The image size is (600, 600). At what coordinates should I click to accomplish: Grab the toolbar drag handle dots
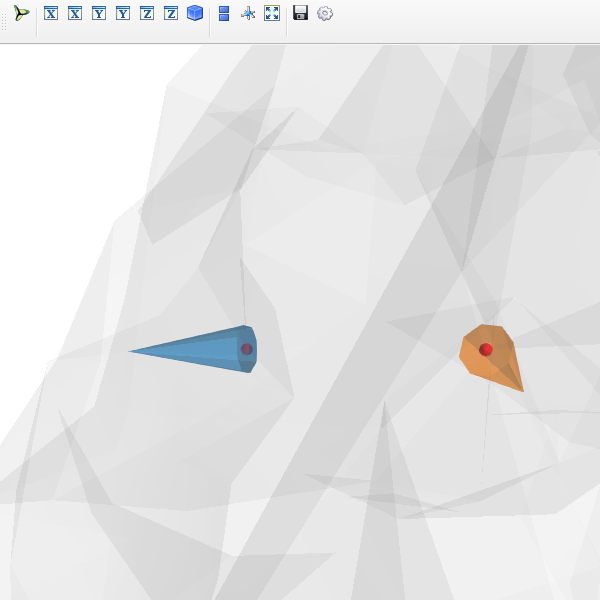[4, 21]
